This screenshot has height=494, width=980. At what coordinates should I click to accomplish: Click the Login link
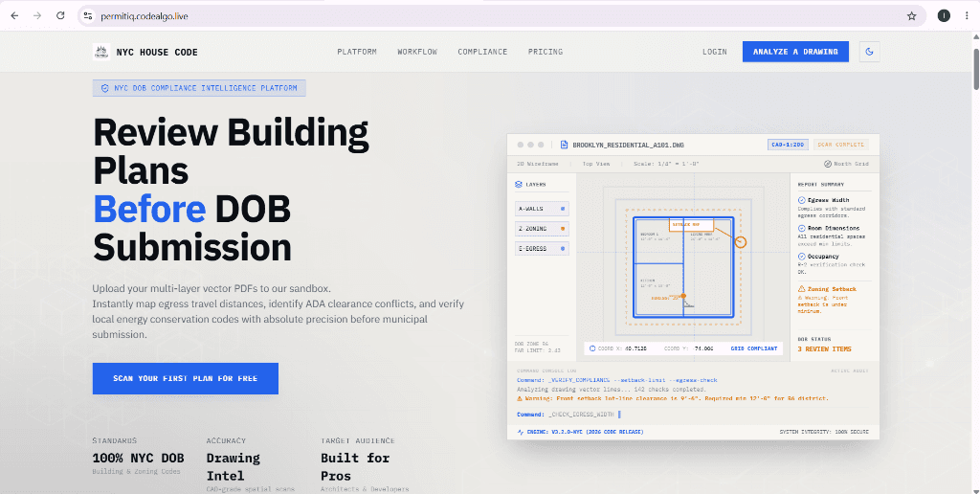pyautogui.click(x=714, y=52)
